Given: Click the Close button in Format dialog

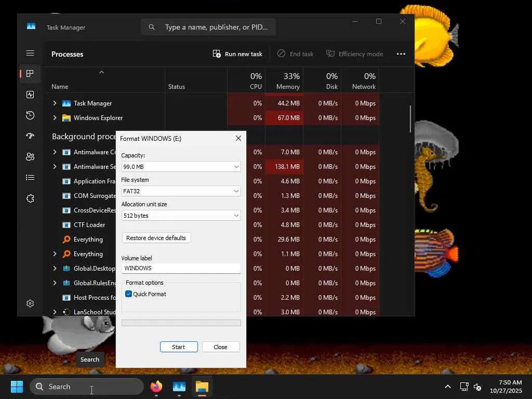Looking at the screenshot, I should (x=220, y=347).
